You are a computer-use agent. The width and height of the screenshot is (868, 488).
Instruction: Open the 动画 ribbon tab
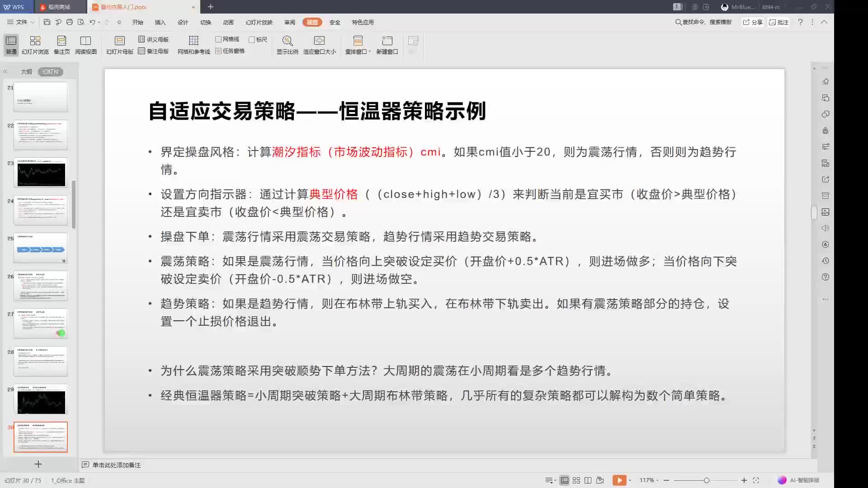point(228,22)
